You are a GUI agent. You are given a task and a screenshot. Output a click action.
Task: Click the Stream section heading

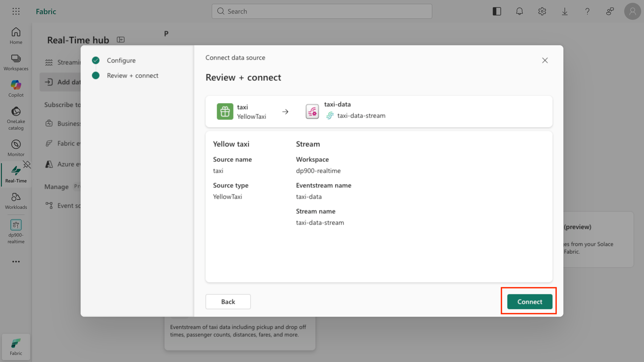pos(308,144)
